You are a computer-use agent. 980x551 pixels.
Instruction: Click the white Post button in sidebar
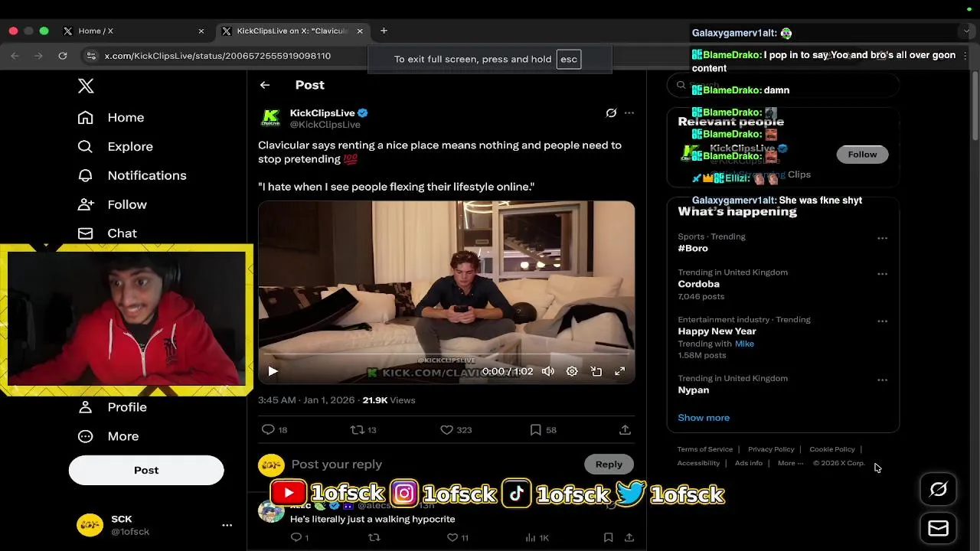[146, 470]
